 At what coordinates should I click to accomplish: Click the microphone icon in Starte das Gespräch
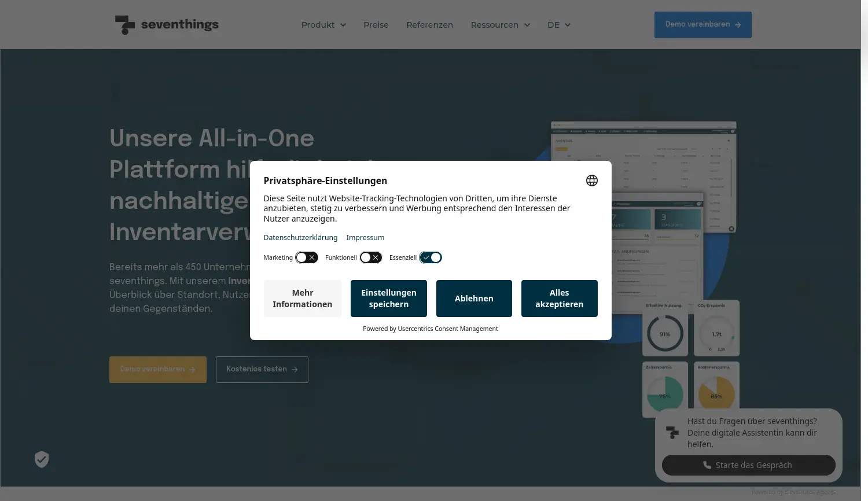pyautogui.click(x=707, y=465)
